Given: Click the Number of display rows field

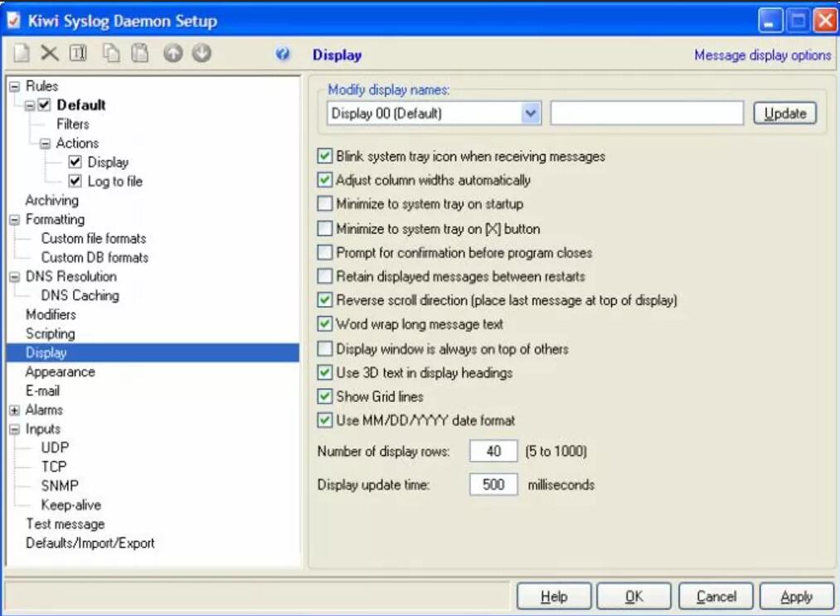Looking at the screenshot, I should pyautogui.click(x=493, y=451).
